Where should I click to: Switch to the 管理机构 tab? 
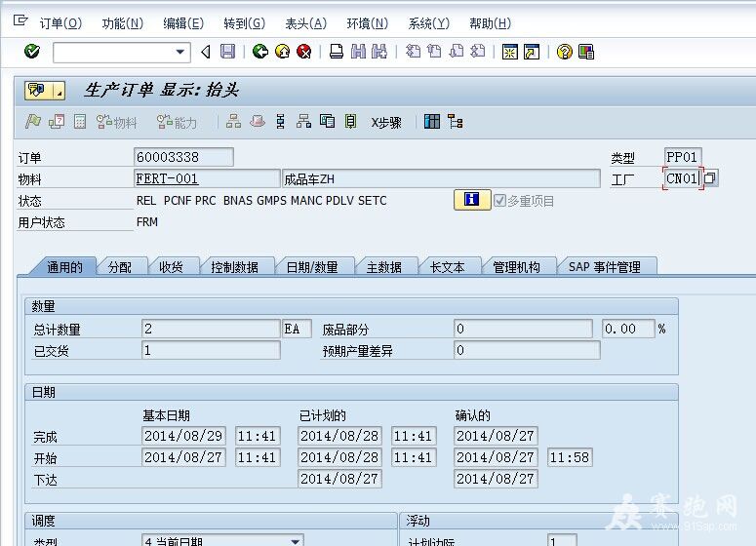coord(516,267)
